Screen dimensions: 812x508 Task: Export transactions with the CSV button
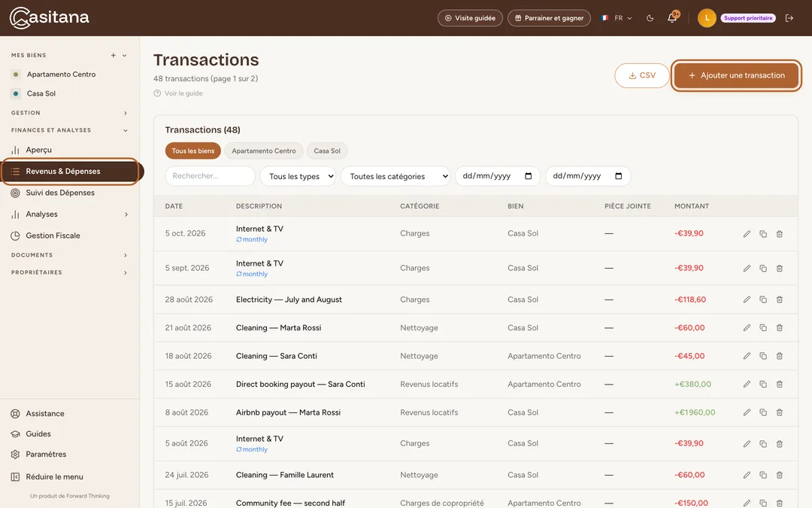point(642,76)
